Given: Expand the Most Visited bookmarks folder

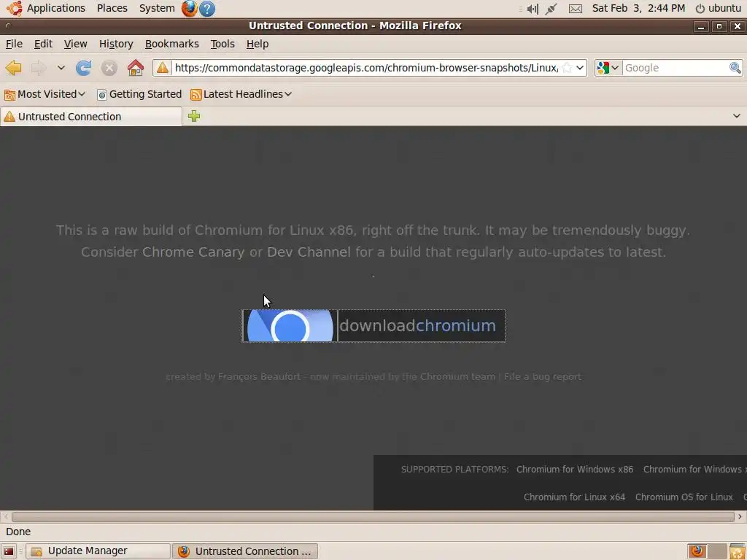Looking at the screenshot, I should pyautogui.click(x=44, y=94).
